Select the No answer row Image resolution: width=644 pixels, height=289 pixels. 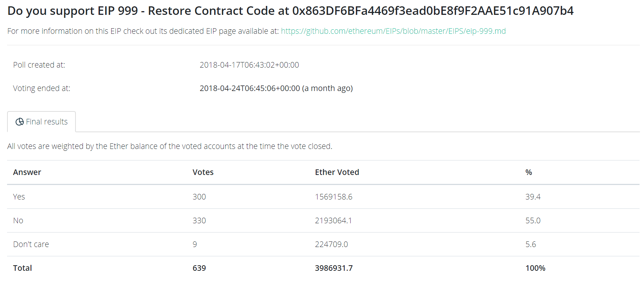(323, 221)
